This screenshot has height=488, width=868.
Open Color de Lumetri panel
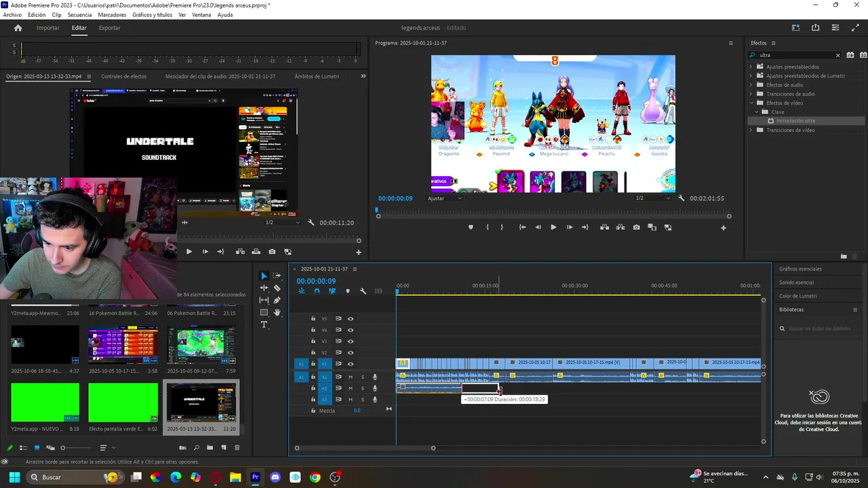(798, 296)
